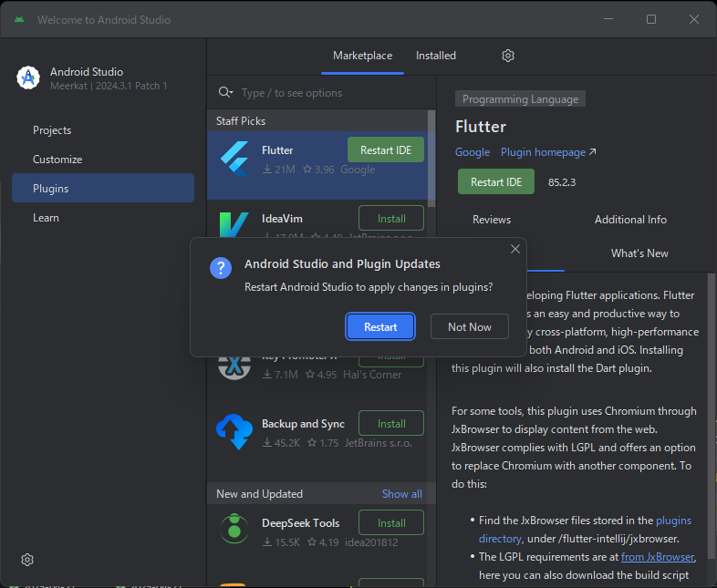
Task: Click the Key Promoter X plugin icon
Action: click(x=234, y=366)
